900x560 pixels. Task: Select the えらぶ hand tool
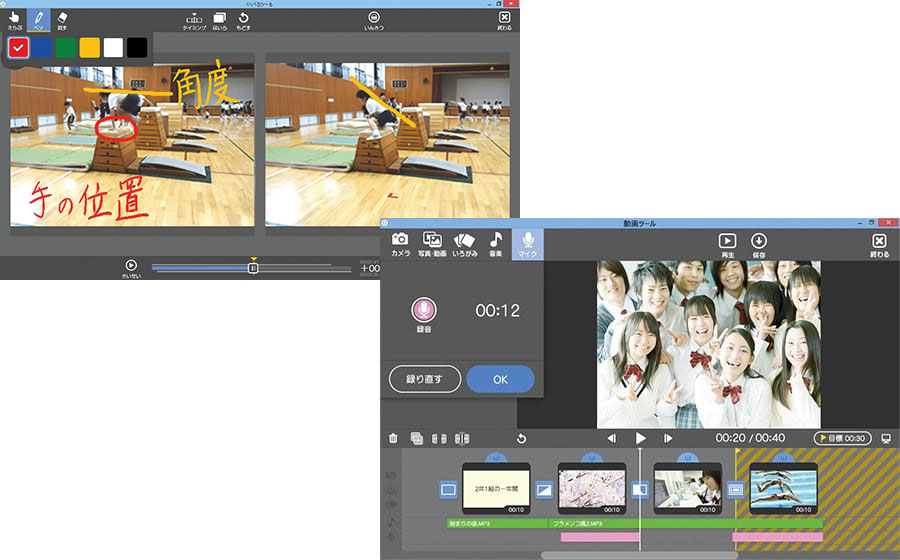pyautogui.click(x=14, y=19)
